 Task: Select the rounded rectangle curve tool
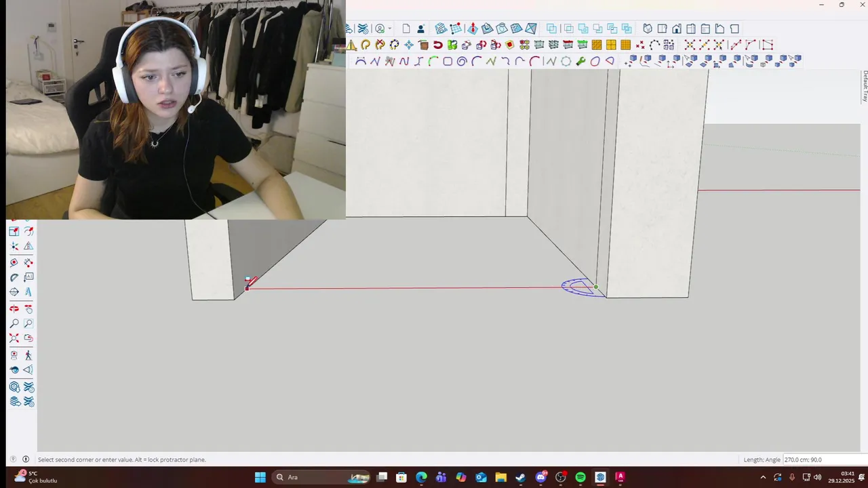448,61
